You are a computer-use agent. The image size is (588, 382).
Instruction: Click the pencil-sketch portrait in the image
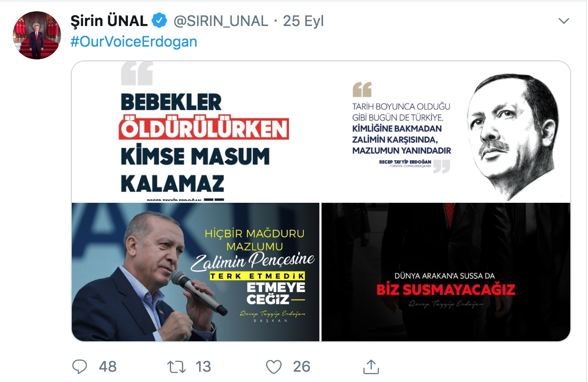(x=513, y=136)
